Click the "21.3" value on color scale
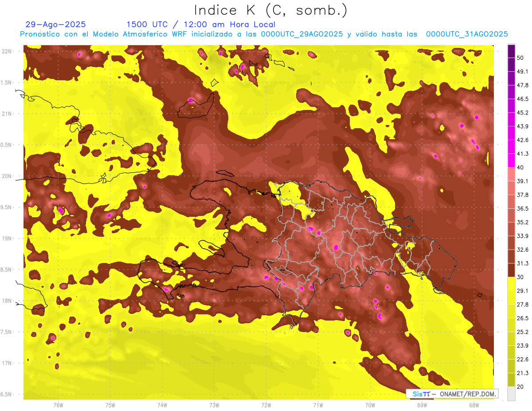This screenshot has height=411, width=532. click(522, 373)
